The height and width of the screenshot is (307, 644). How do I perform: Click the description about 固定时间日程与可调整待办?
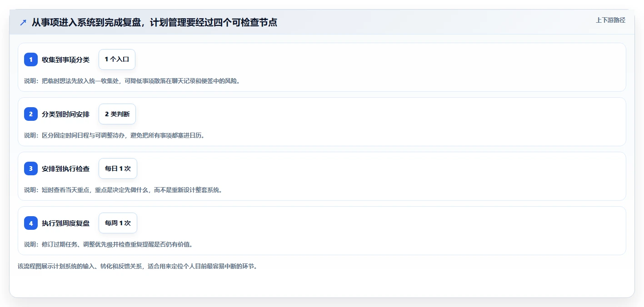click(115, 135)
